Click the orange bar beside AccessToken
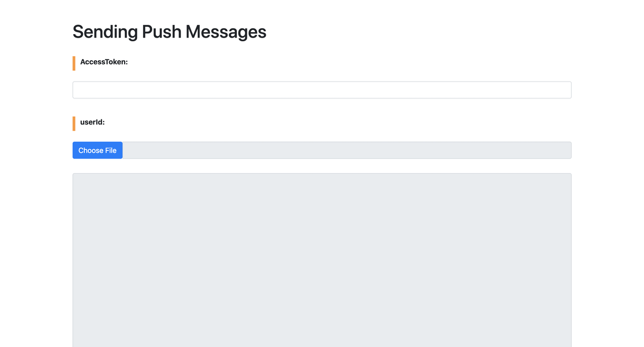 pos(74,64)
